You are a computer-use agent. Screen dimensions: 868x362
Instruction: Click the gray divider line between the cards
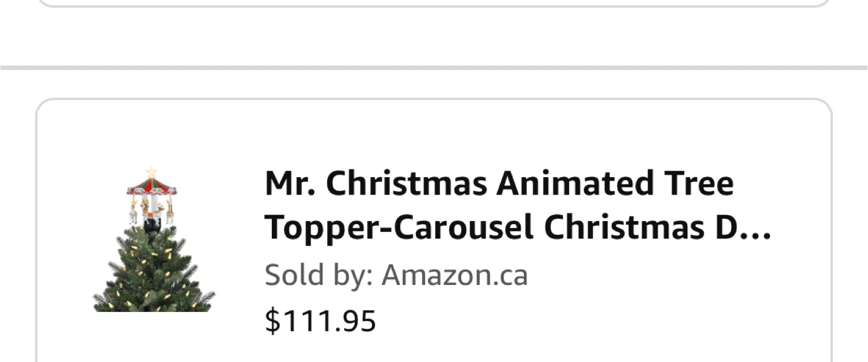pos(434,67)
